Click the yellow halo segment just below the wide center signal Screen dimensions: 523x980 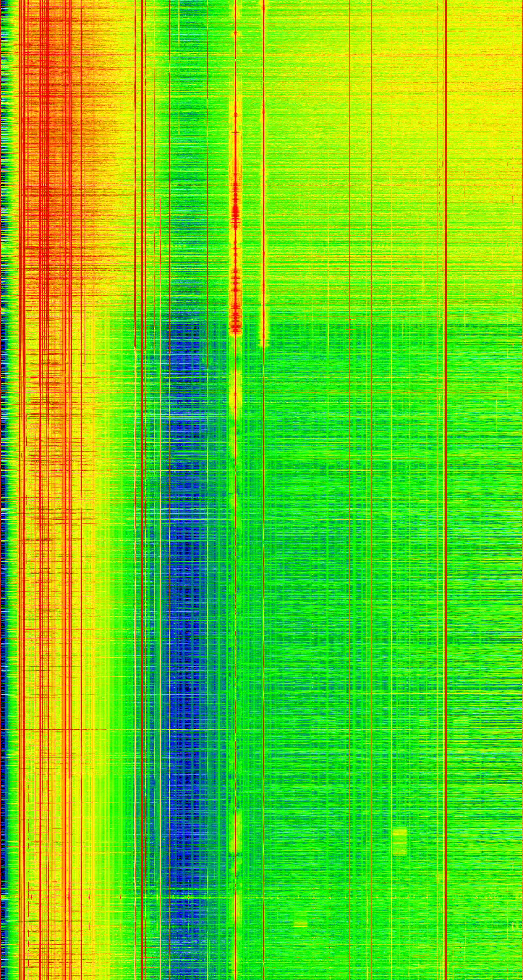pyautogui.click(x=236, y=380)
